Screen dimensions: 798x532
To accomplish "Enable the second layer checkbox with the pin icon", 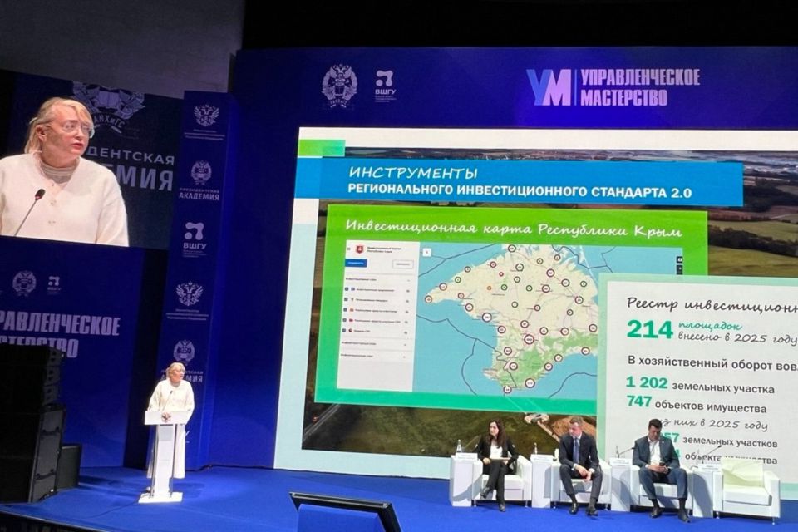I will pos(346,298).
